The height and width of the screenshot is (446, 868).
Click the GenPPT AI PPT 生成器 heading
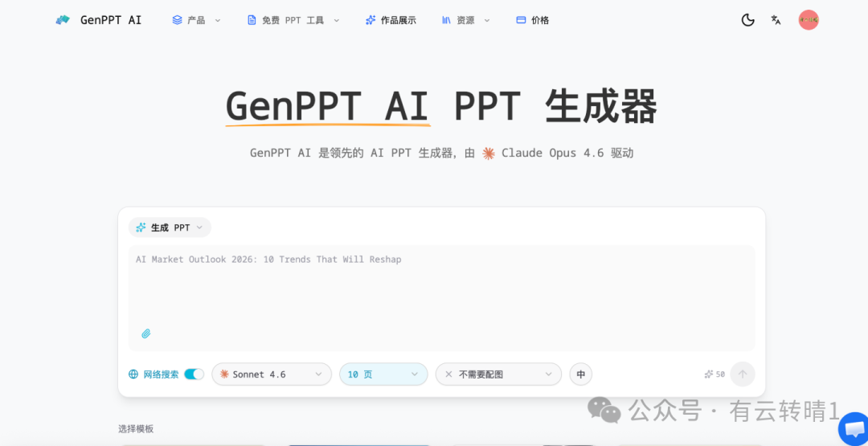pos(441,105)
